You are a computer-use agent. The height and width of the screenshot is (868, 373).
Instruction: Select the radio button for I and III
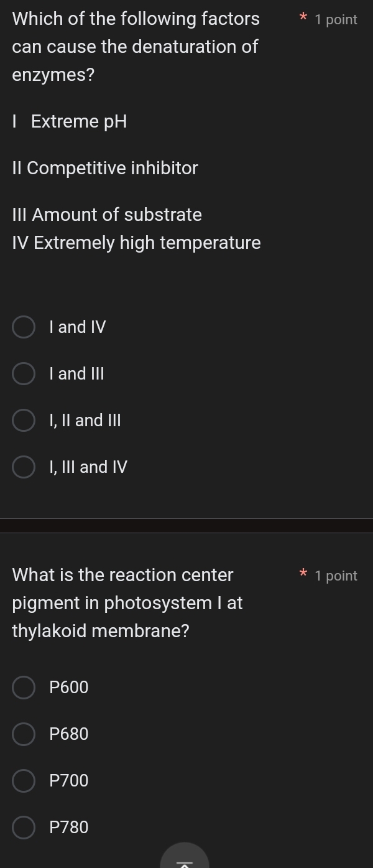click(x=23, y=373)
